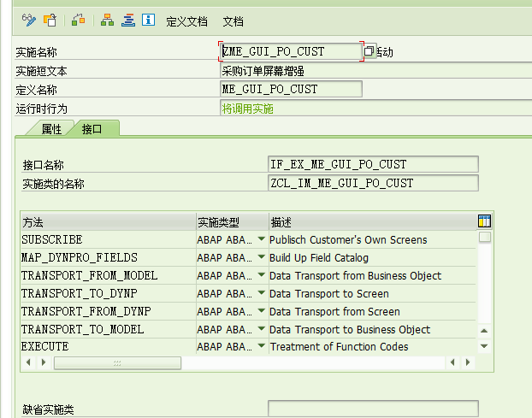Open implementation type dropdown for MAP_DYNPRO_FIELDS
The height and width of the screenshot is (418, 532).
(x=261, y=257)
